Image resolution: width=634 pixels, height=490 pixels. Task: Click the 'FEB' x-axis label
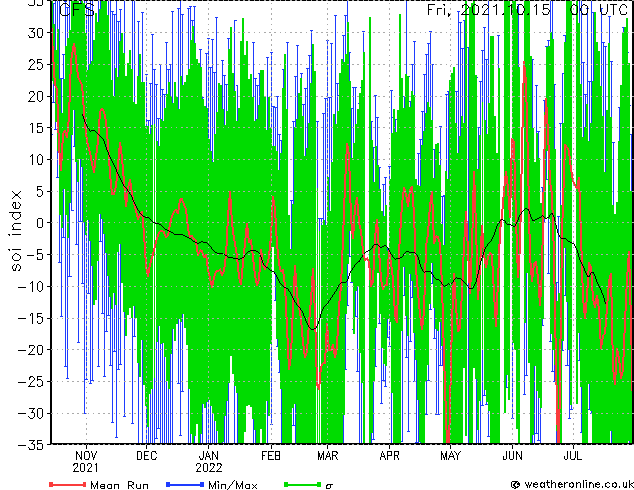point(271,456)
